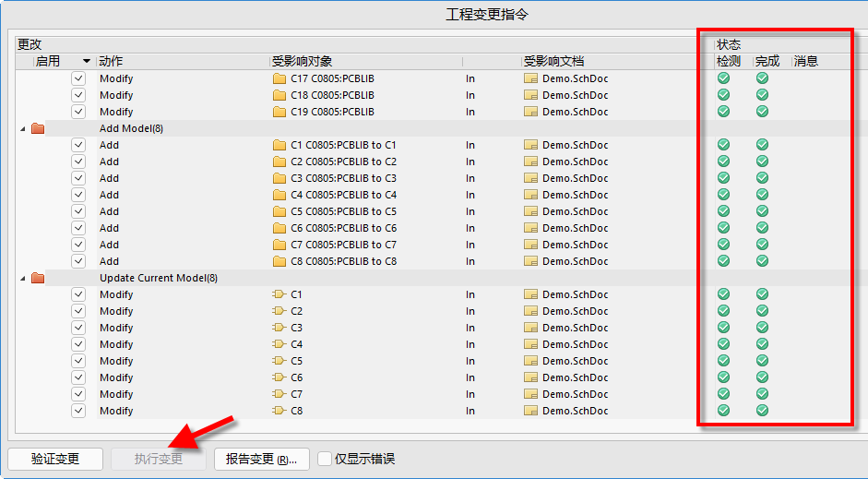
Task: Click the red folder icon of Add Model group
Action: tap(38, 128)
